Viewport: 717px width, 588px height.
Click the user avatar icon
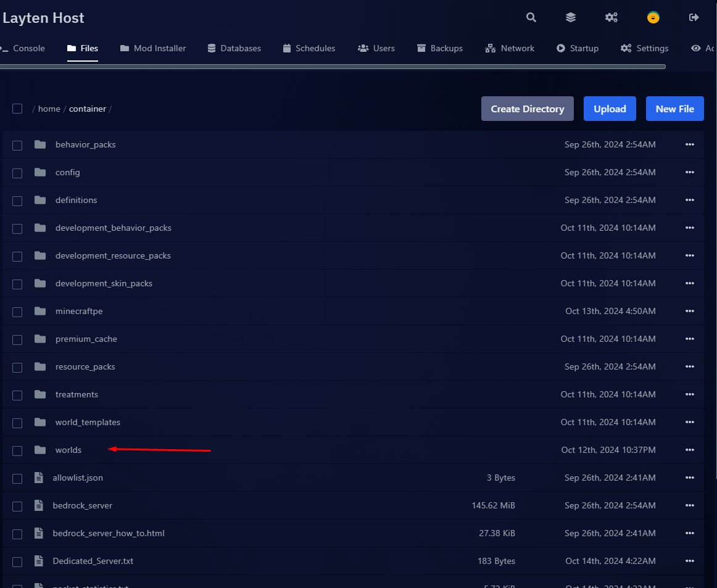[653, 17]
